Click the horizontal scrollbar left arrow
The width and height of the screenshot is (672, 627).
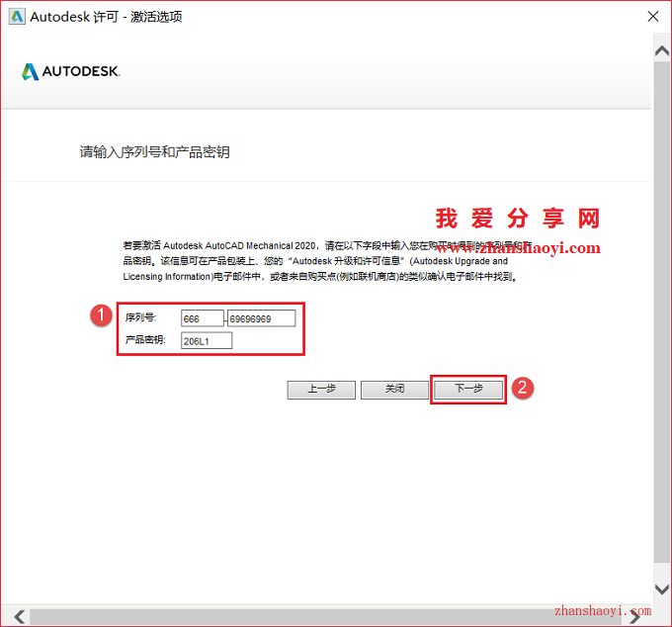19,617
